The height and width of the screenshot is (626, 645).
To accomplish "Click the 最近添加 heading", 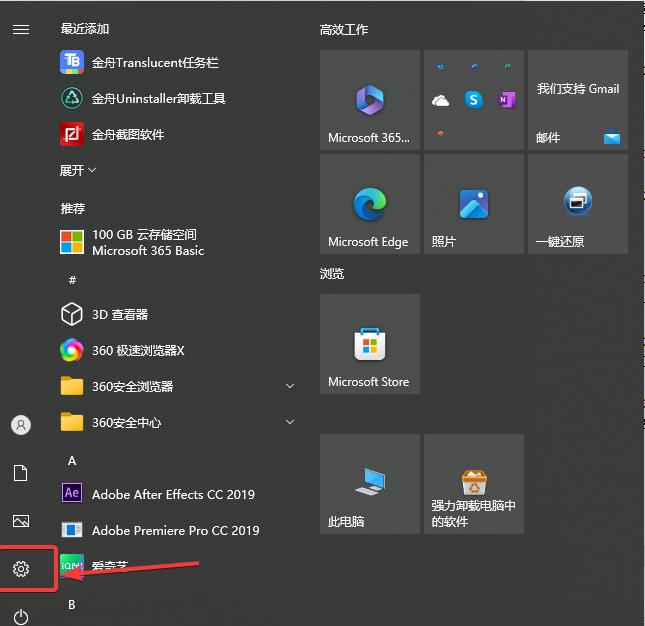I will (85, 29).
